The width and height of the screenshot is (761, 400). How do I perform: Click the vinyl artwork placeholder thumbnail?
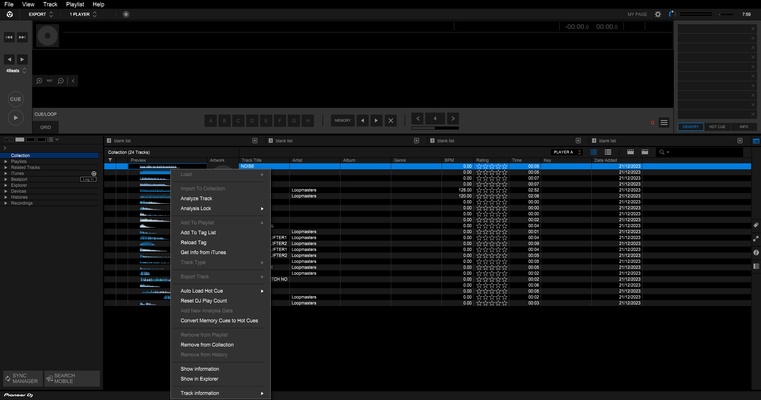click(x=48, y=36)
